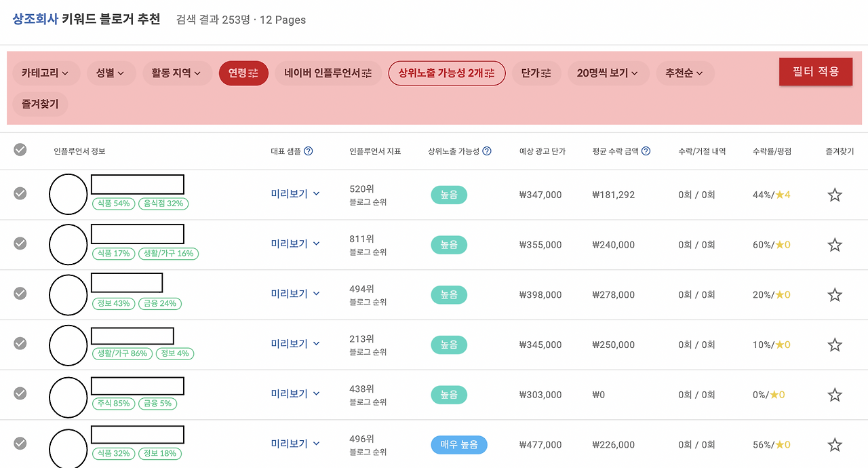This screenshot has height=468, width=868.
Task: Star the bottom influencer ranked 496위
Action: pyautogui.click(x=834, y=444)
